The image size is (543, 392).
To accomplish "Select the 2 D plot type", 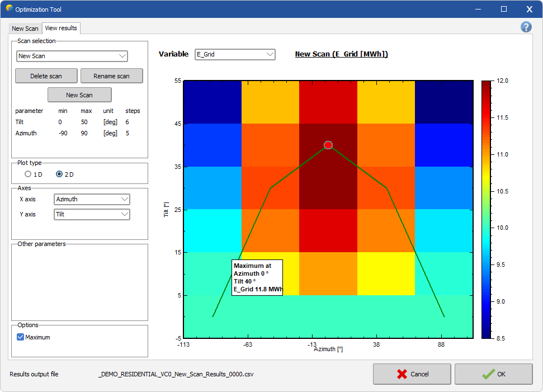I will click(59, 174).
